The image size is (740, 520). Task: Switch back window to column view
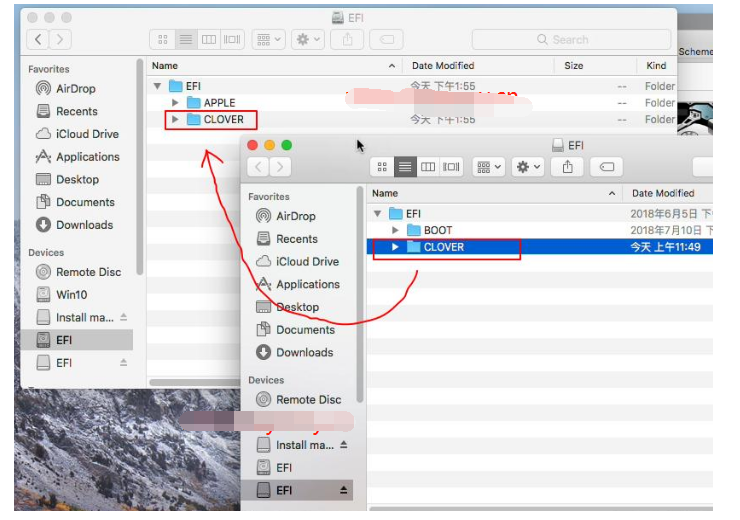pos(209,40)
